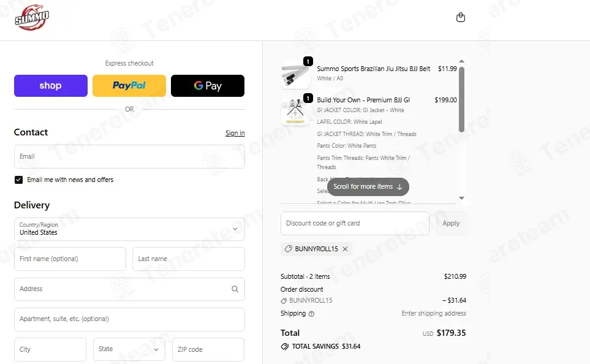Click the total savings tag icon

[285, 346]
